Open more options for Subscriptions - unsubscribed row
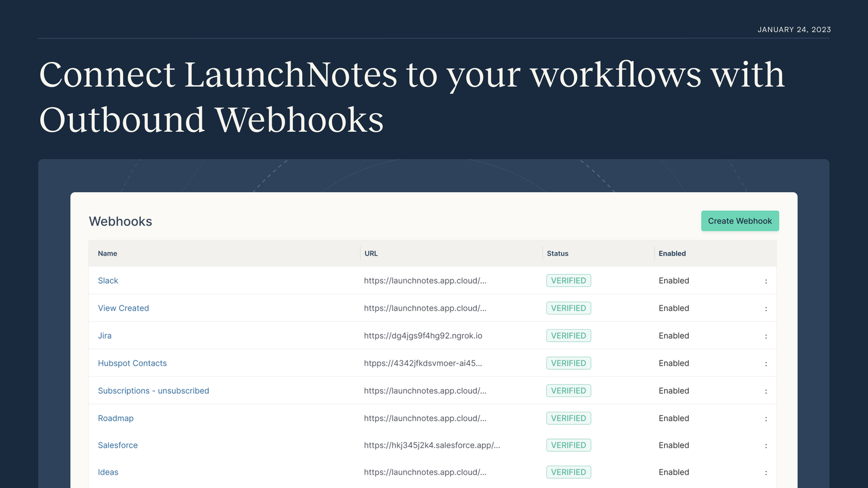This screenshot has height=488, width=868. pos(766,391)
